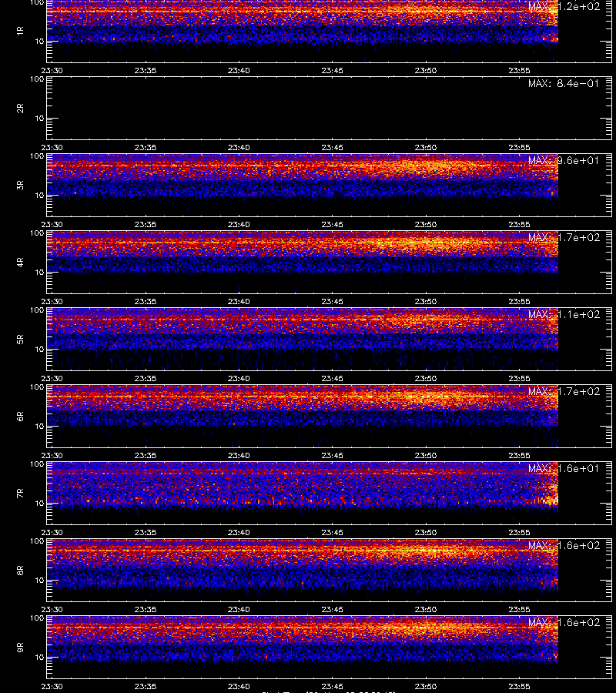Click the 100 y-axis label of the 8R panel

point(37,541)
